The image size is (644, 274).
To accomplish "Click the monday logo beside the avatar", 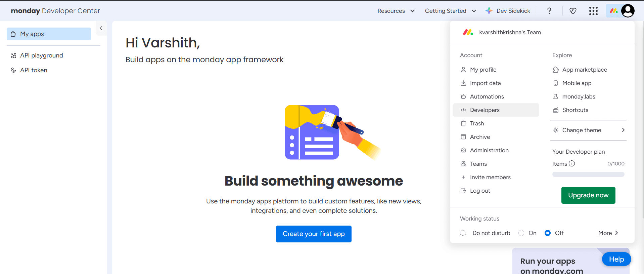I will click(614, 11).
